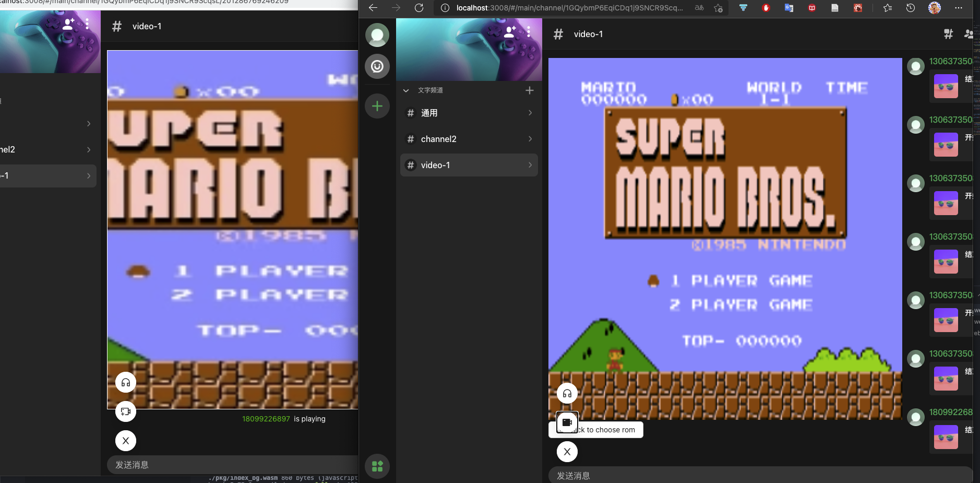Open the gray document extension icon
The width and height of the screenshot is (980, 483).
click(835, 8)
